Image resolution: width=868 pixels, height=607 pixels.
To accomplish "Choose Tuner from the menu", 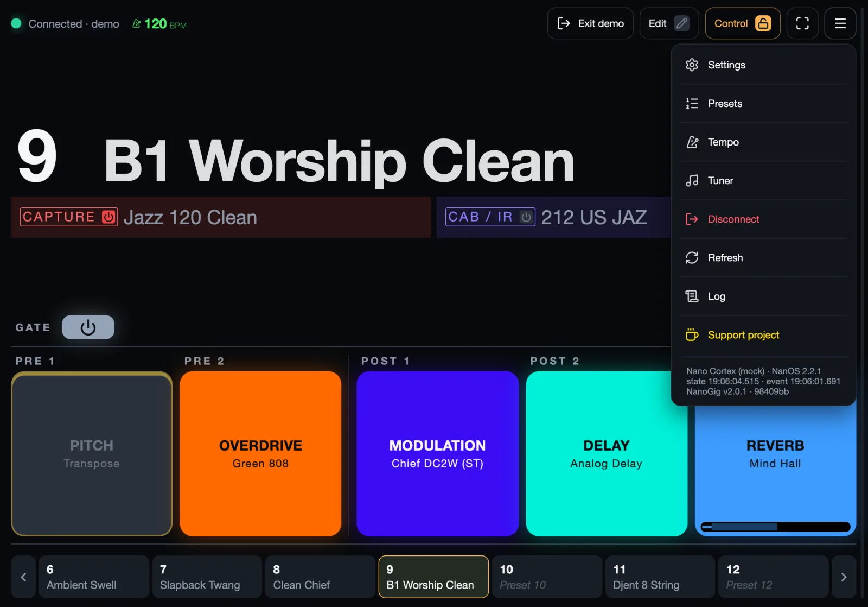I will pos(763,180).
